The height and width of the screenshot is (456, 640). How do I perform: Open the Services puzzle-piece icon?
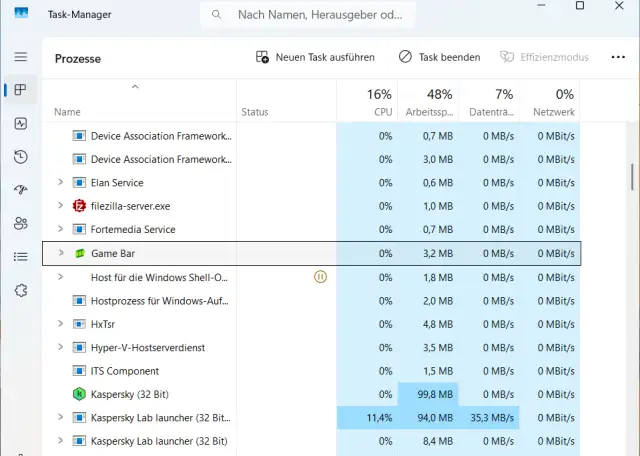20,290
